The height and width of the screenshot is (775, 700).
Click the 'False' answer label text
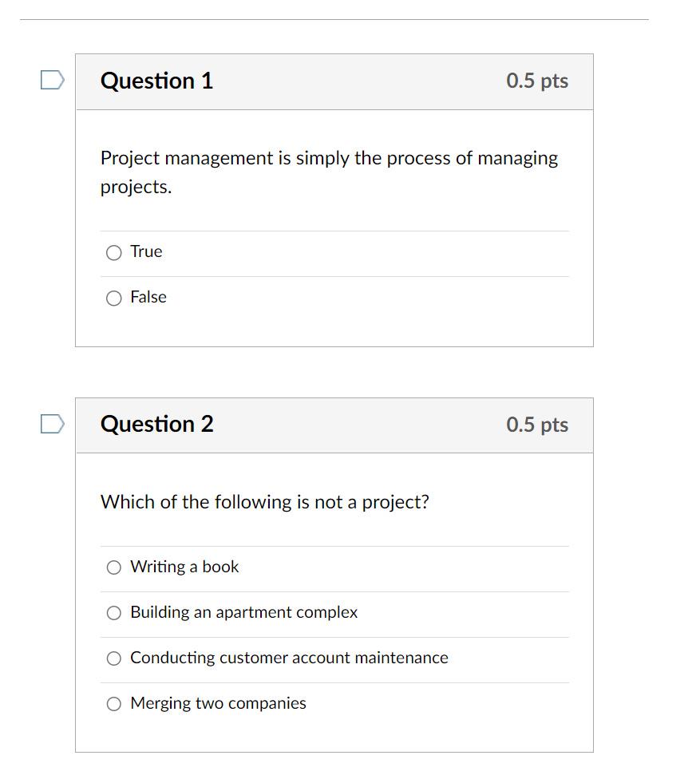coord(148,297)
